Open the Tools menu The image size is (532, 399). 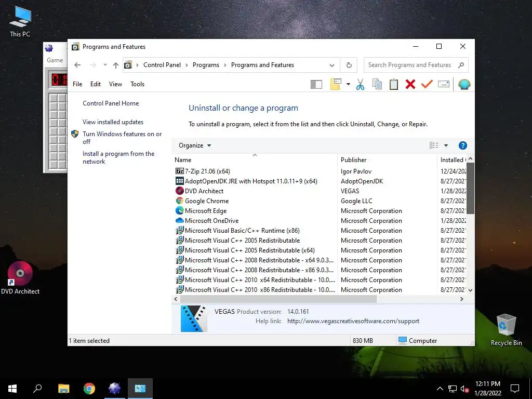click(x=137, y=84)
